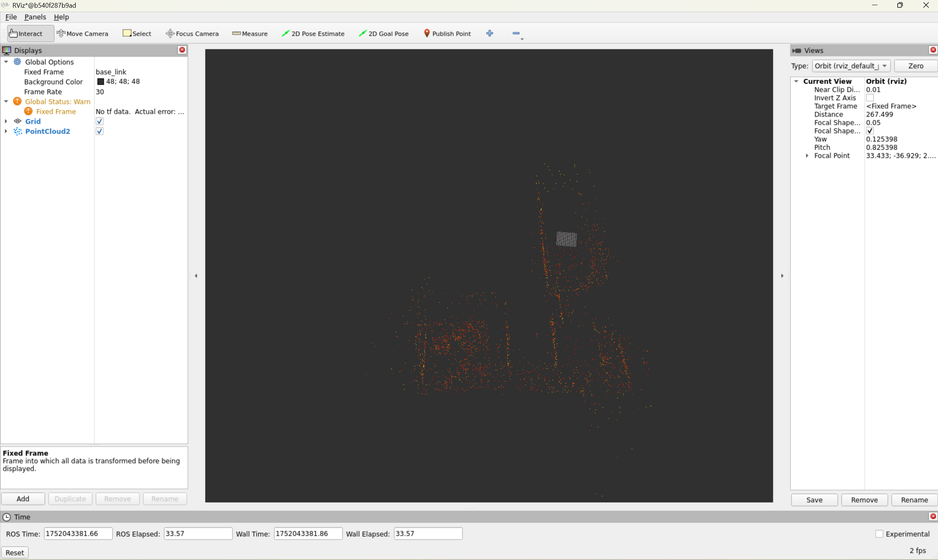938x560 pixels.
Task: Choose the Select tool
Action: pos(137,34)
